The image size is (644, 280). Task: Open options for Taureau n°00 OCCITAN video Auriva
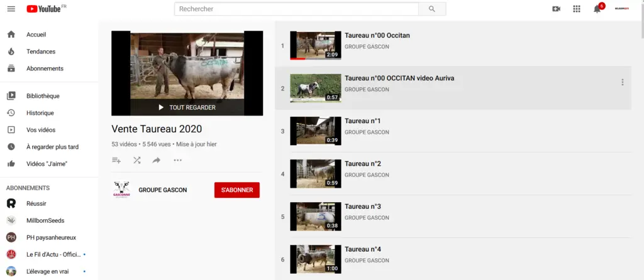click(622, 82)
